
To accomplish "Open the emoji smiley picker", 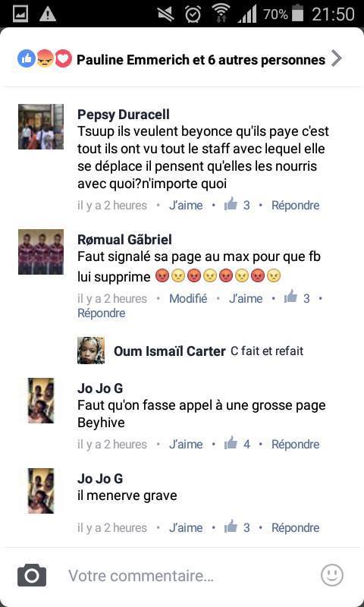I will [x=332, y=575].
